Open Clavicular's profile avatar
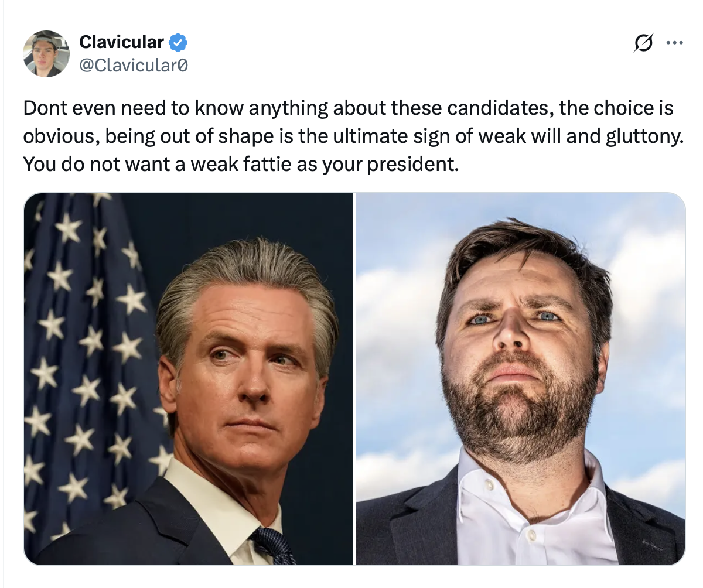Screen dimensions: 703x588 (46, 54)
